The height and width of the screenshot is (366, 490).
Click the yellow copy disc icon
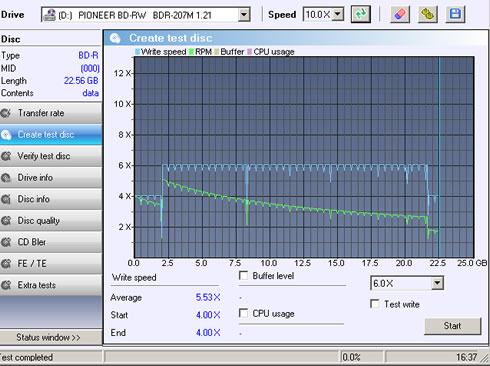coord(428,14)
